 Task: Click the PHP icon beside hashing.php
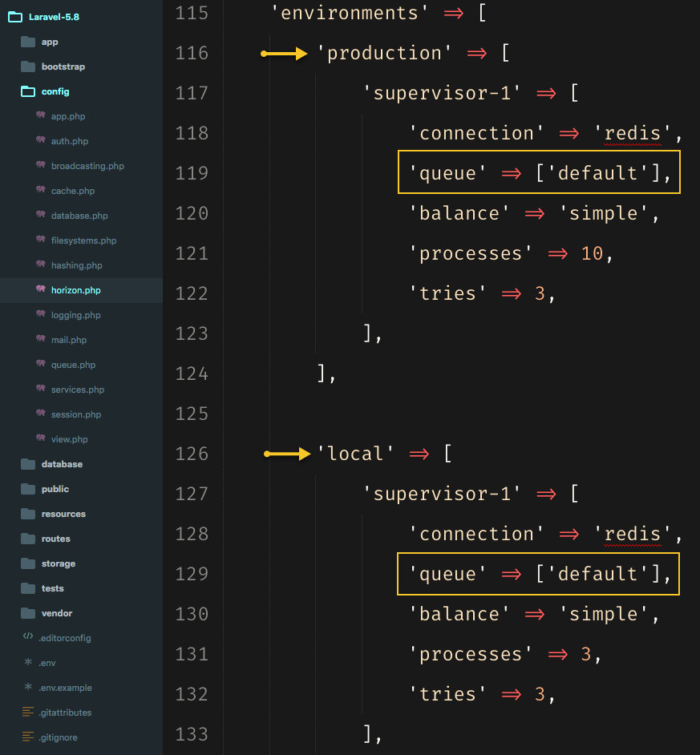[41, 264]
